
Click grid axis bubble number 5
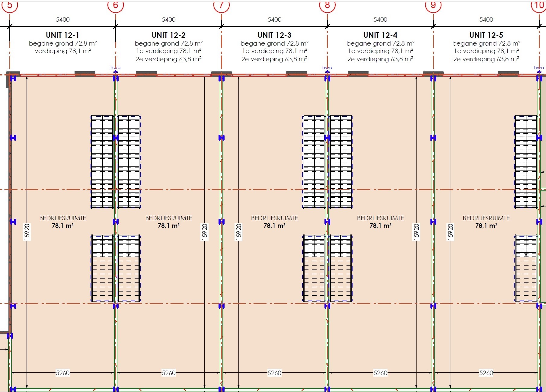point(10,5)
